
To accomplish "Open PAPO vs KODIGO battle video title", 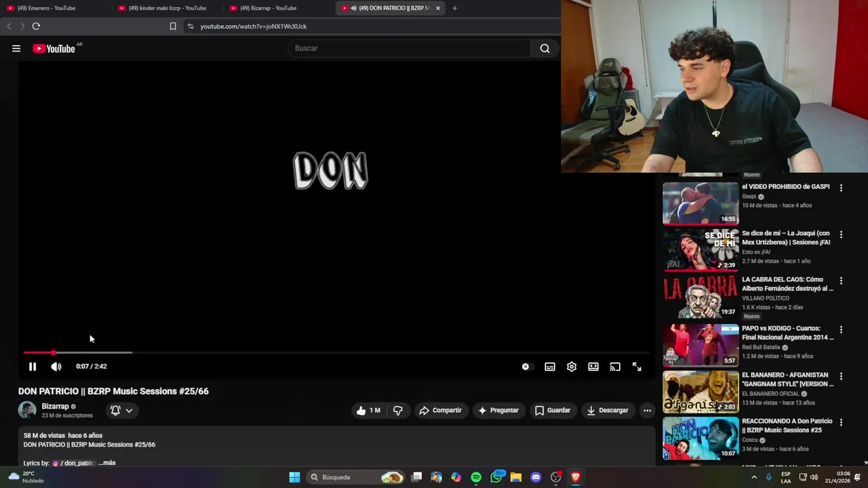I will 788,333.
